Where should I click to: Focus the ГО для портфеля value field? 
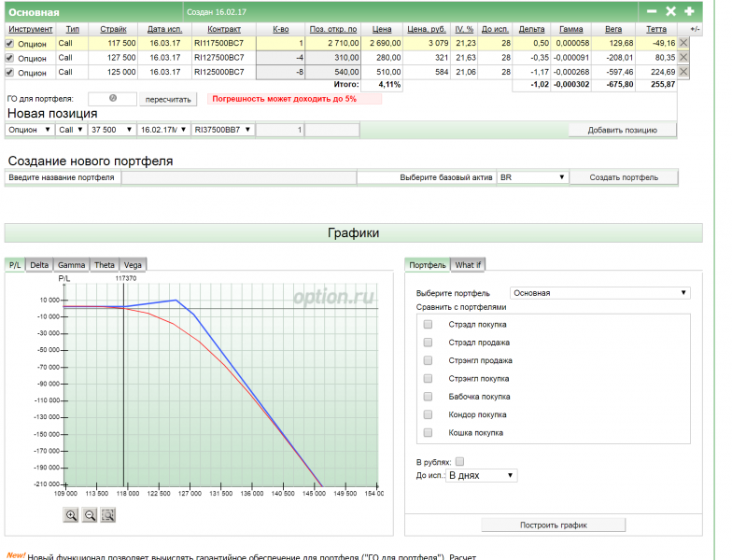pyautogui.click(x=112, y=99)
